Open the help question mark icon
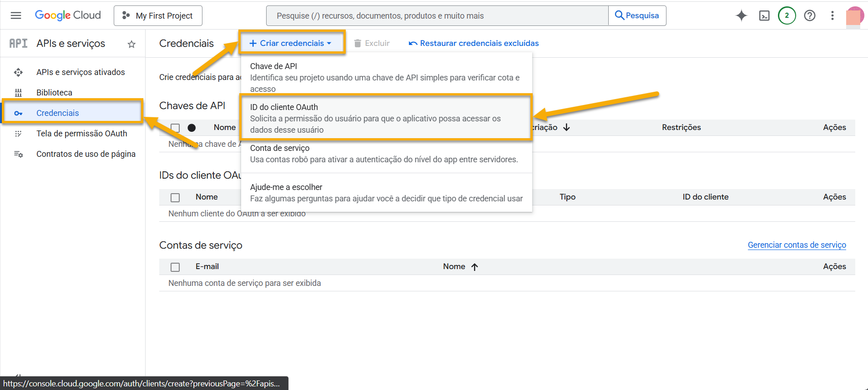The height and width of the screenshot is (390, 868). (810, 15)
